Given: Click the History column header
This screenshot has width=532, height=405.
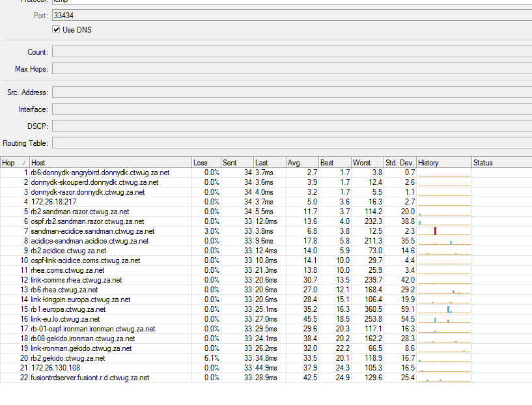Looking at the screenshot, I should pyautogui.click(x=444, y=163).
